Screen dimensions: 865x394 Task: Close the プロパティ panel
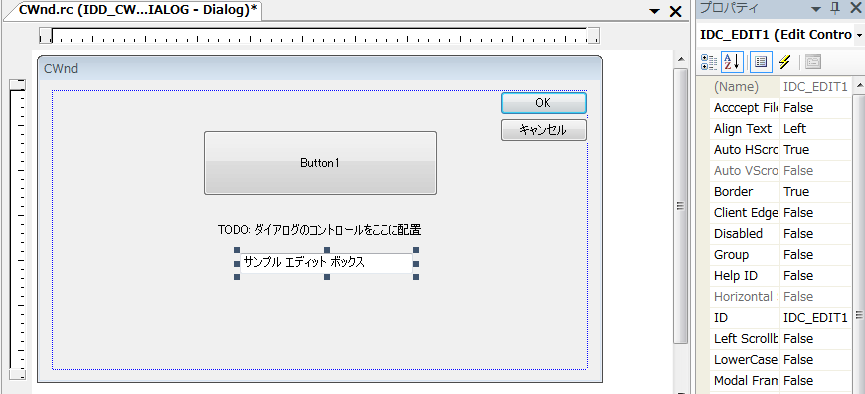[855, 9]
